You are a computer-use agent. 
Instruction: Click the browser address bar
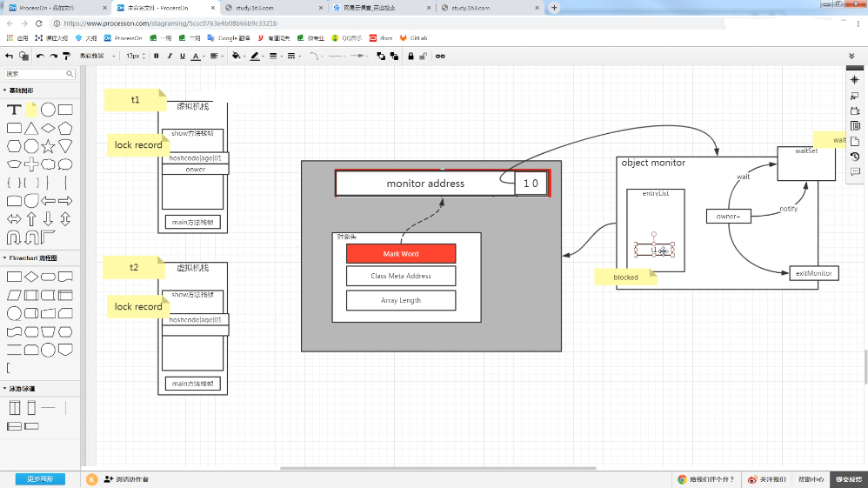coord(388,23)
